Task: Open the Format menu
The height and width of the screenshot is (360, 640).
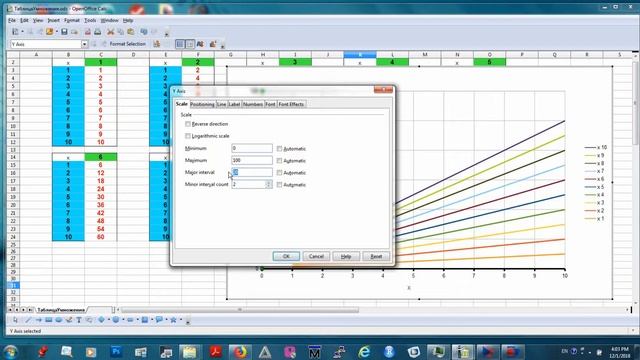Action: click(72, 20)
